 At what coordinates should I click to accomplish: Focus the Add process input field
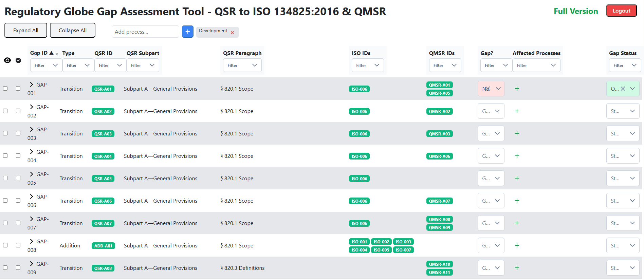(x=145, y=32)
